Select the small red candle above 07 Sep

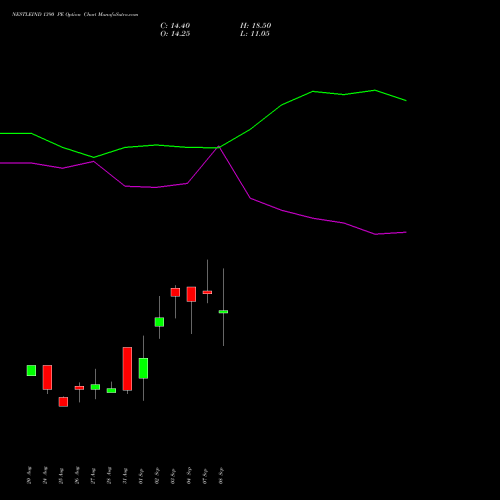(x=207, y=292)
